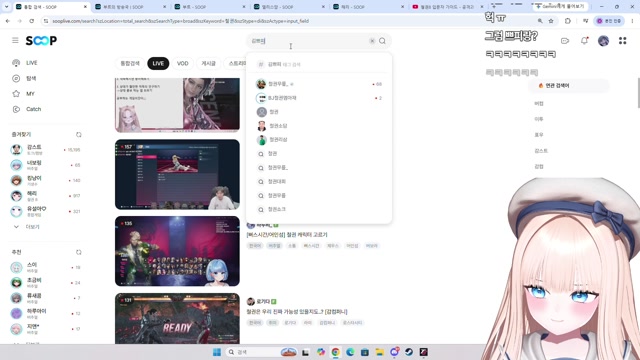Select the 통합검색 tab
Viewport: 640px width, 360px height.
coord(130,63)
